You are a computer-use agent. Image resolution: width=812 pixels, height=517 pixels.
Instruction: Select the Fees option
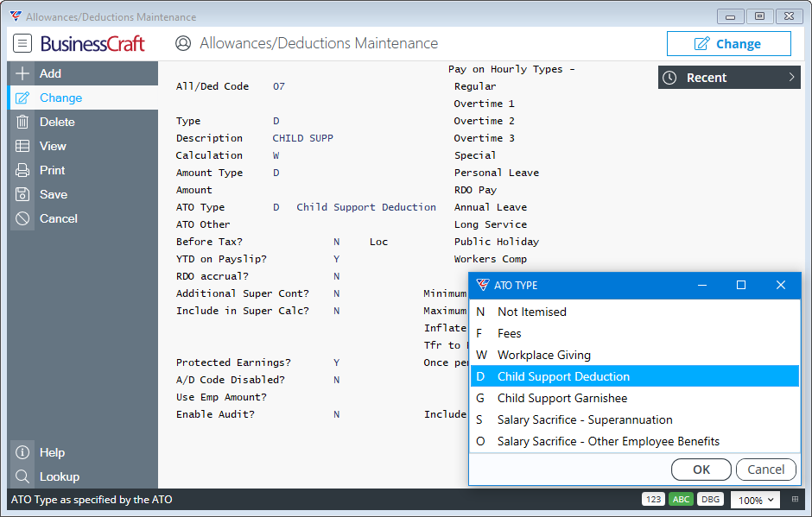click(x=634, y=333)
